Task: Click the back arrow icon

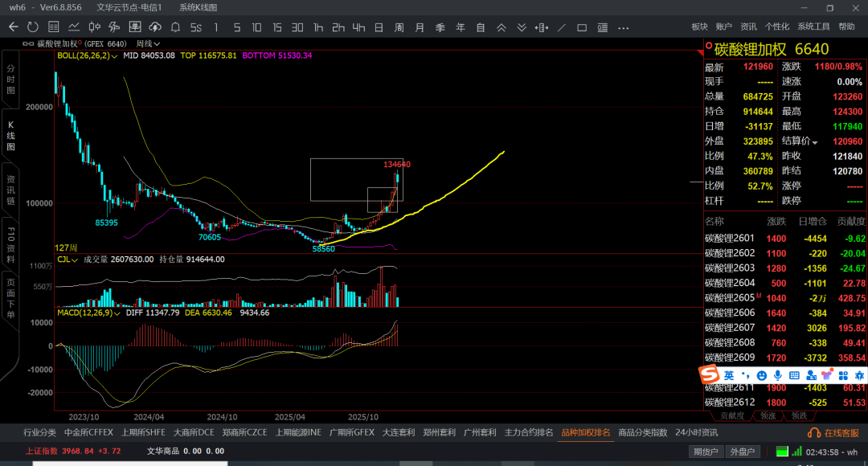Action: [14, 27]
